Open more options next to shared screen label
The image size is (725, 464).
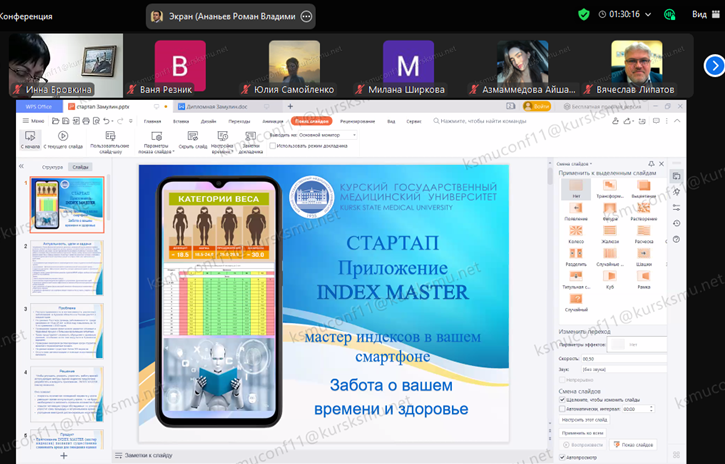(306, 17)
